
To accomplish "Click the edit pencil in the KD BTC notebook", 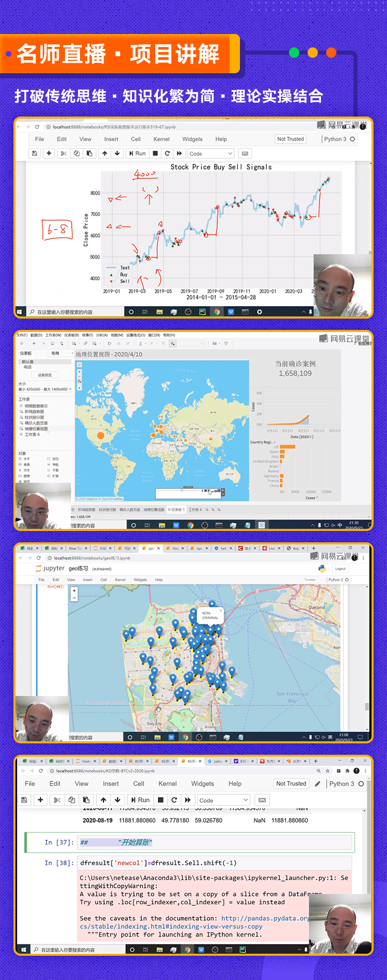I will (317, 784).
